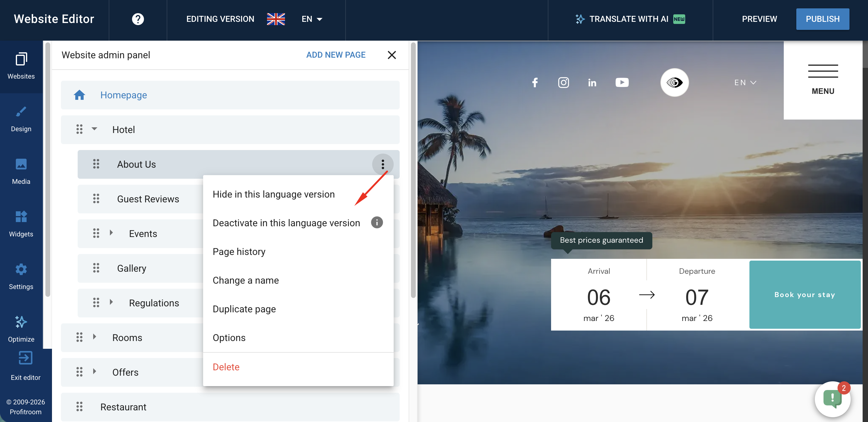Viewport: 868px width, 422px height.
Task: Select Delete in the page menu
Action: (226, 367)
